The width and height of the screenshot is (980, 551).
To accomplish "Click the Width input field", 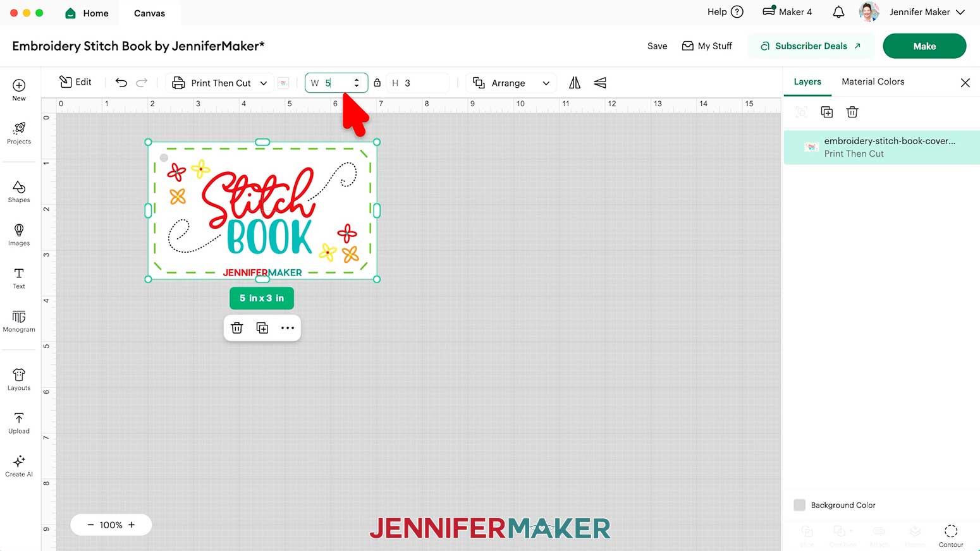I will [x=336, y=83].
